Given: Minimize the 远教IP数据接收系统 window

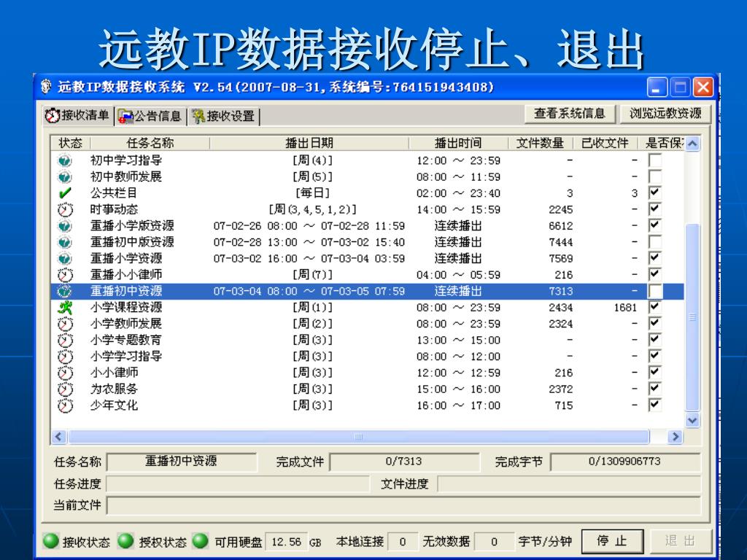Looking at the screenshot, I should [657, 87].
